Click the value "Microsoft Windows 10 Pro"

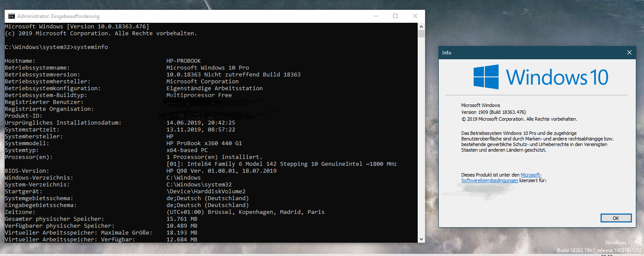(x=208, y=68)
